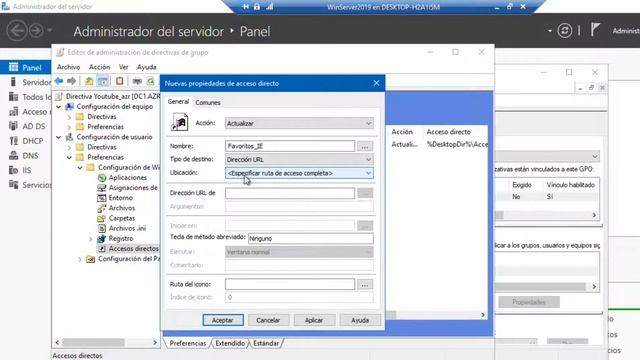Click the tree pane horizontal scrollbar
Viewport: 640px width, 360px height.
point(106,342)
